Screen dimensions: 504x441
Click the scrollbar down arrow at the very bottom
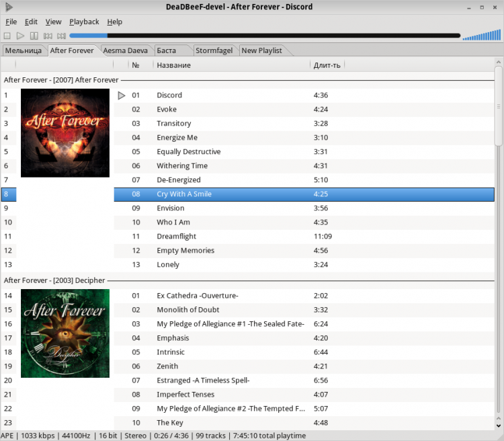pos(499,426)
